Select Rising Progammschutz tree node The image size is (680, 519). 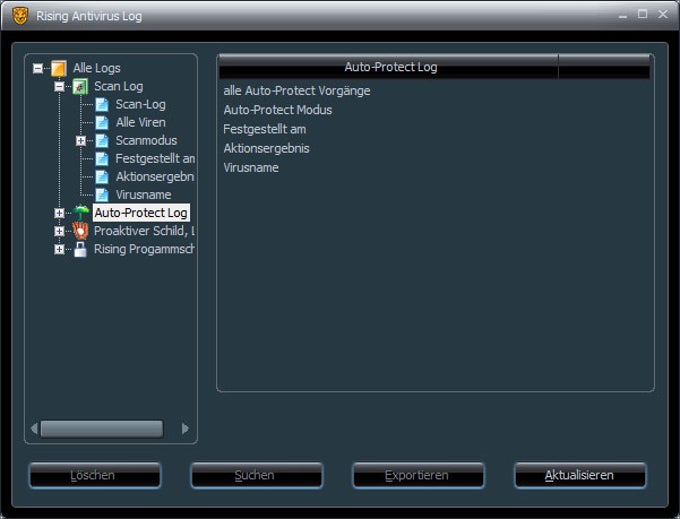tap(144, 249)
